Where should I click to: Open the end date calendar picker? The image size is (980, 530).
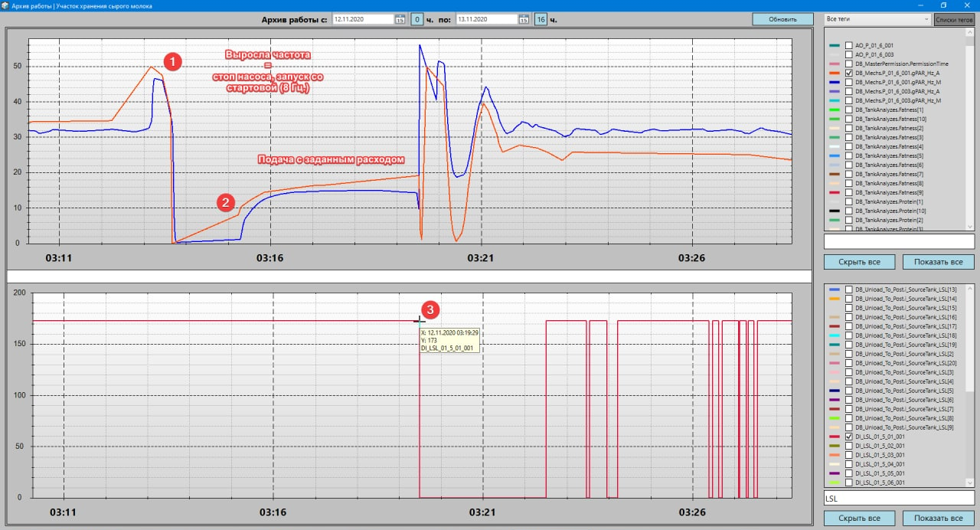(523, 19)
